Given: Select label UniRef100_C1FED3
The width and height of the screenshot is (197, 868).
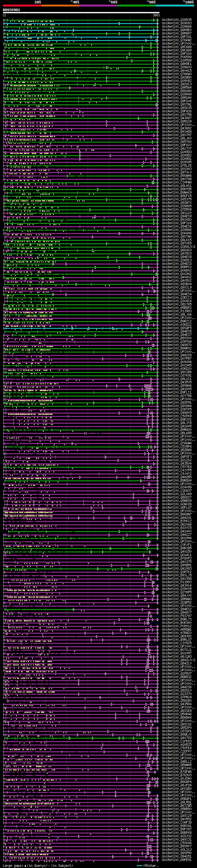Looking at the screenshot, I should point(177,741).
